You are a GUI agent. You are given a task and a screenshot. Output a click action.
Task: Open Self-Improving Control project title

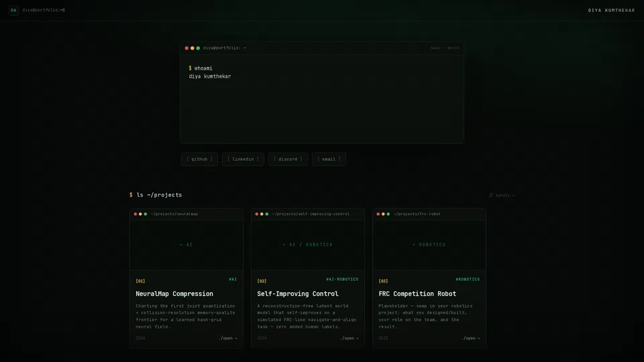click(x=298, y=294)
